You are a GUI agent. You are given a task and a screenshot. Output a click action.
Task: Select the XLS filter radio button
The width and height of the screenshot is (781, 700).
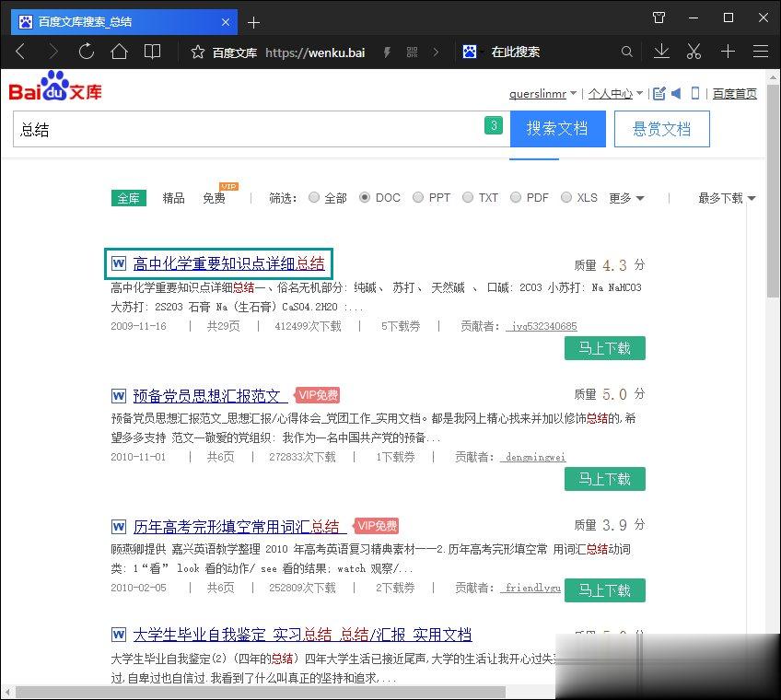pos(565,197)
